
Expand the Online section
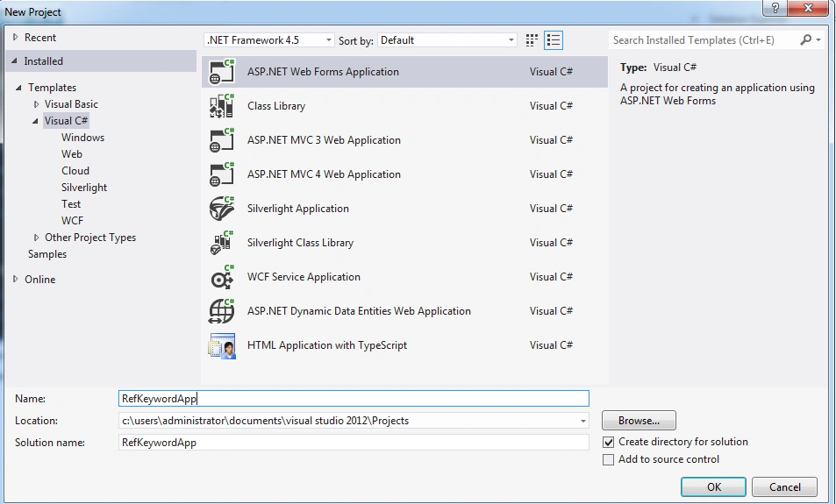point(15,279)
